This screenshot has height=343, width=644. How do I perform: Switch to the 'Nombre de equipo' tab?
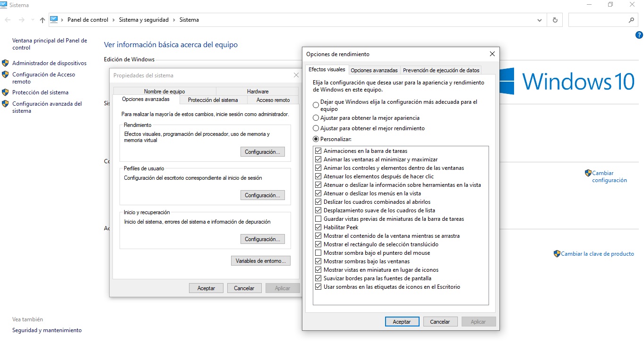coord(164,92)
